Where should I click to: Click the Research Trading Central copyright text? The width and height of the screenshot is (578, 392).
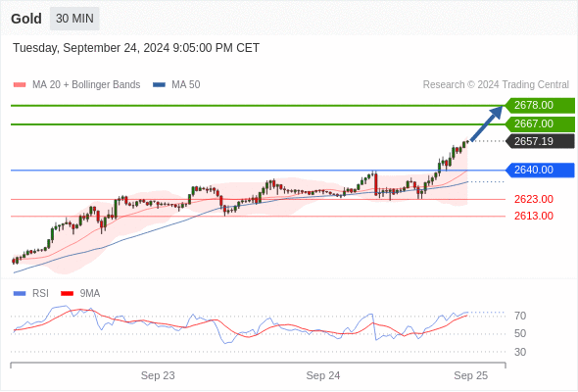tap(496, 85)
